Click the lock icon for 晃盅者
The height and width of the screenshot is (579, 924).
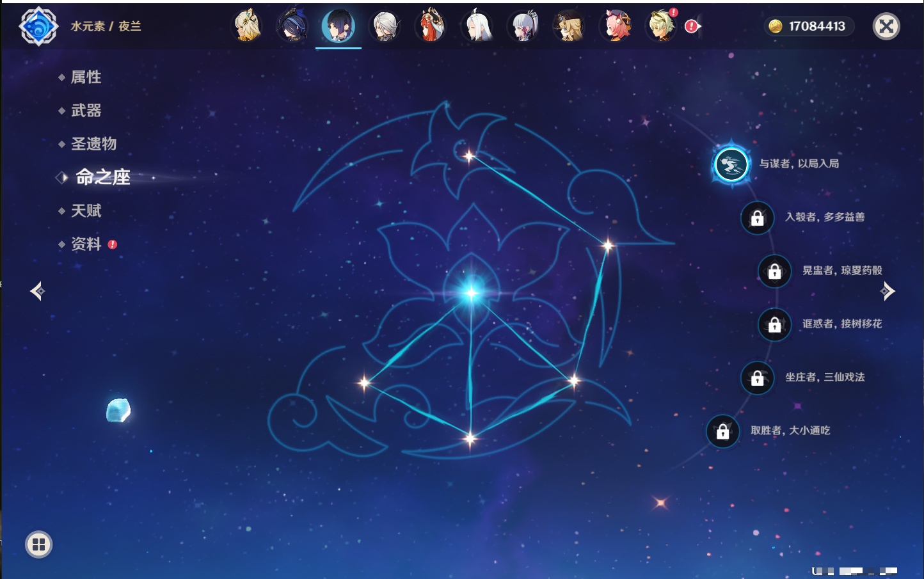(774, 271)
